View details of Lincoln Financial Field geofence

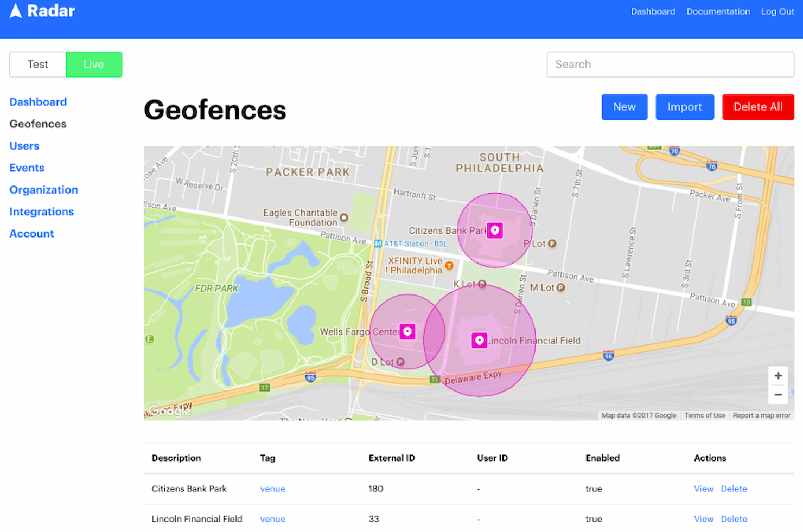pos(704,519)
